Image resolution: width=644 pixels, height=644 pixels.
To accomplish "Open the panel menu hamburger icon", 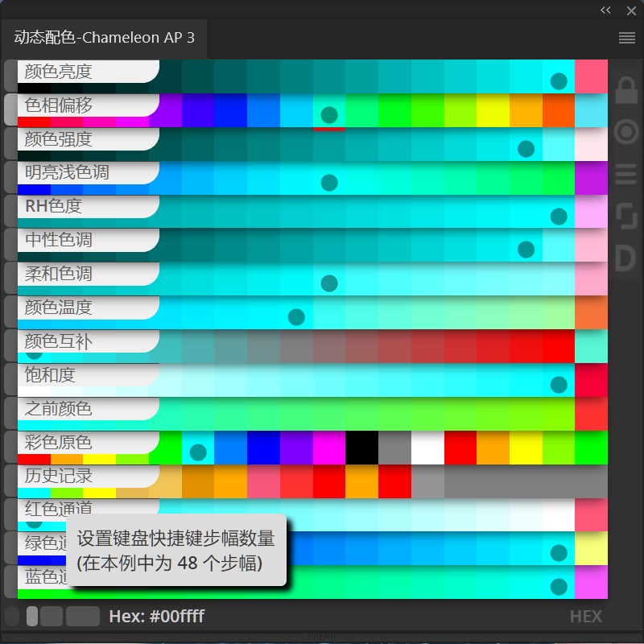I will 627,38.
